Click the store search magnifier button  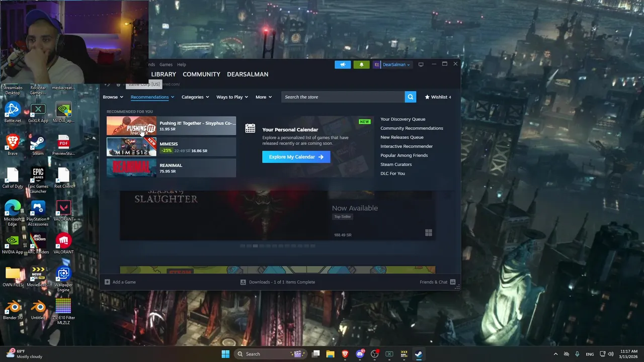point(411,97)
